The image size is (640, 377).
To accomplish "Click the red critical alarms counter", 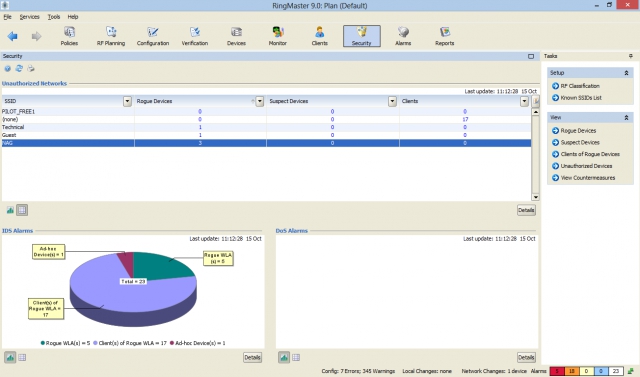I will tap(557, 371).
